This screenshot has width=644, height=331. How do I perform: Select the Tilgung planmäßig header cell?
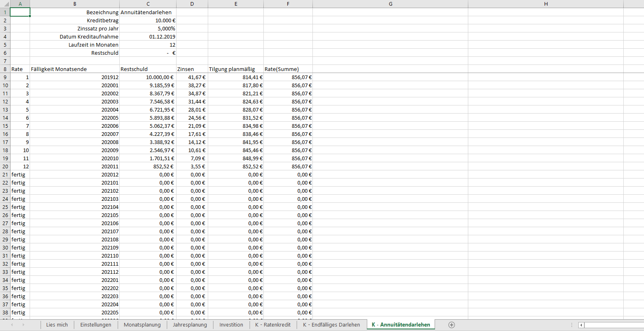point(235,69)
